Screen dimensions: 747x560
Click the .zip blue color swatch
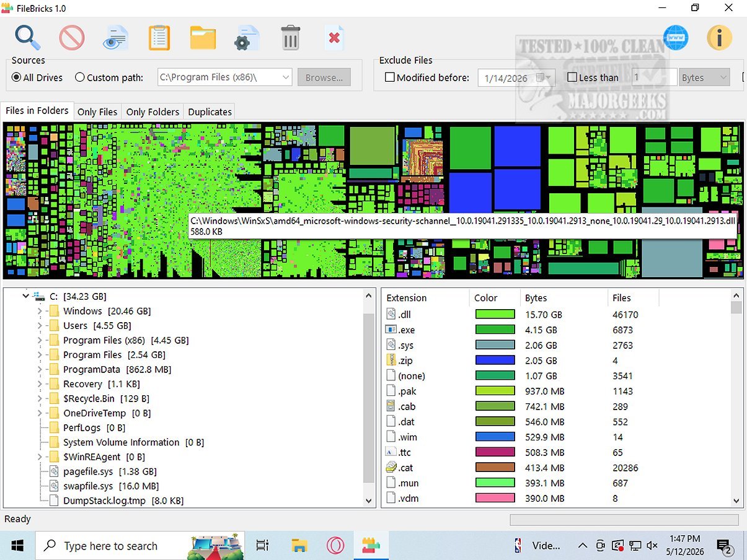point(495,360)
